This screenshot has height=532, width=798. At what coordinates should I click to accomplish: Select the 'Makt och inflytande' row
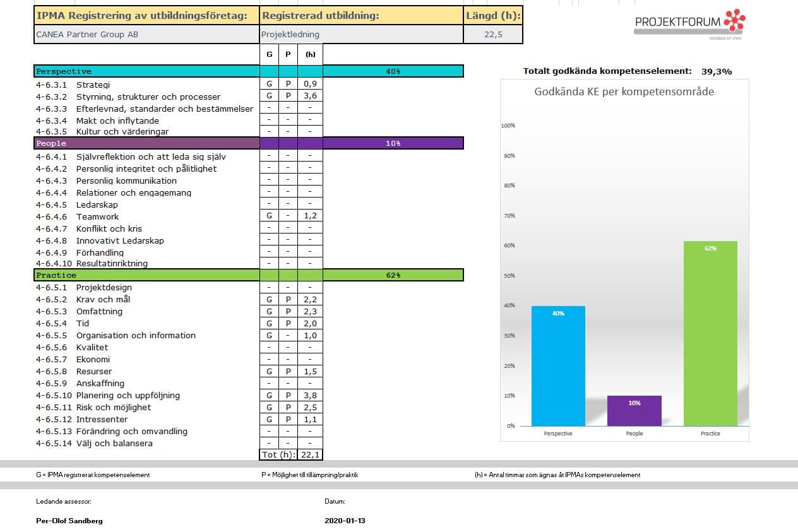point(117,121)
